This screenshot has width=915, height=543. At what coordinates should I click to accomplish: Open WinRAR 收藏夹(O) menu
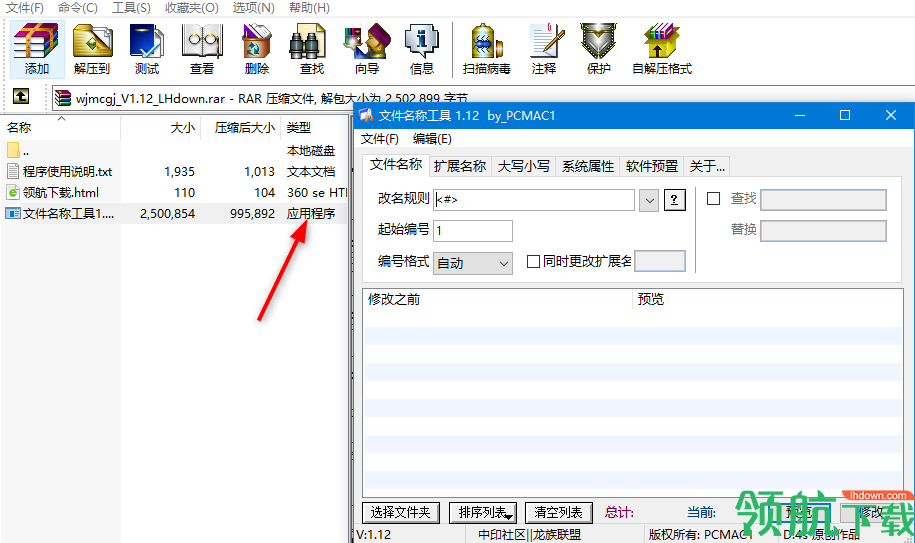[x=191, y=8]
